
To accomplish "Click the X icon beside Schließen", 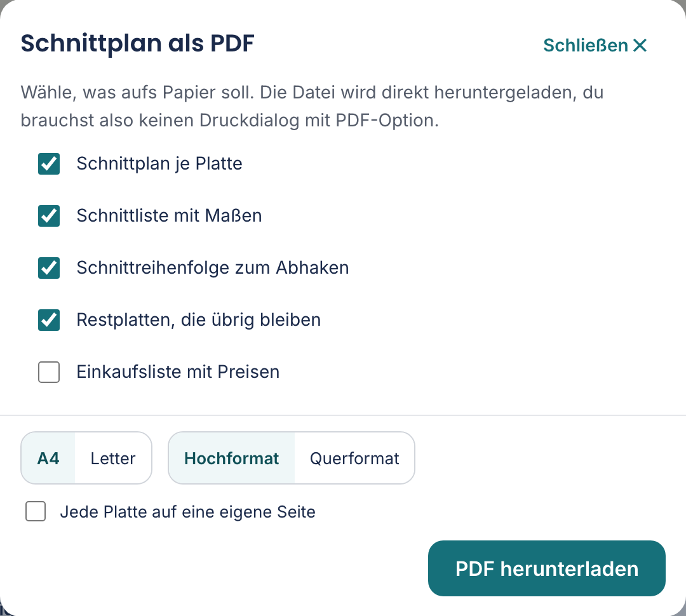I will (640, 46).
